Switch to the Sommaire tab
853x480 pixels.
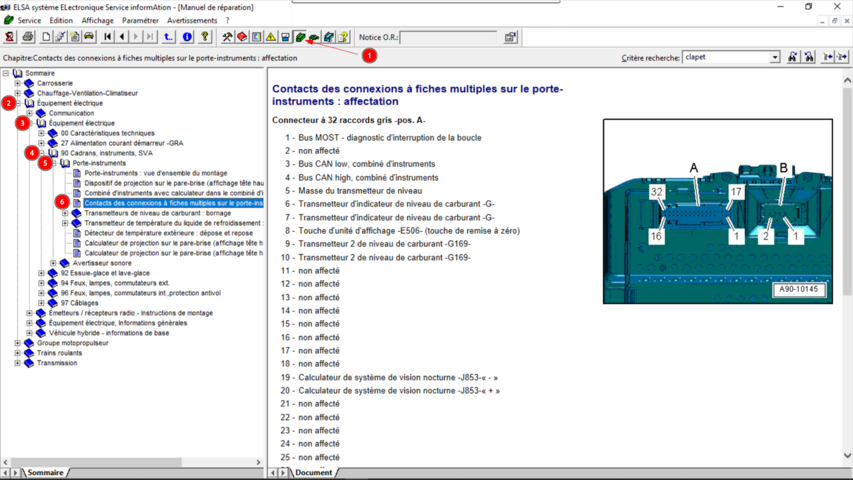(x=45, y=473)
